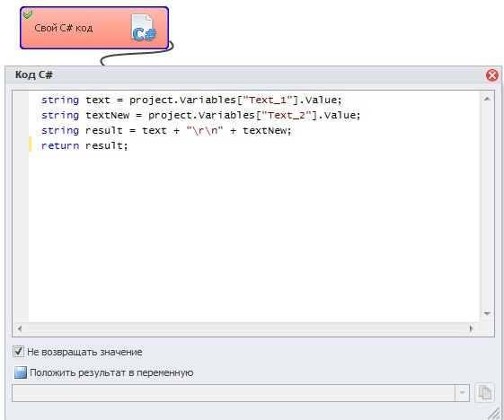Click the C# file icon on the action block

point(144,28)
